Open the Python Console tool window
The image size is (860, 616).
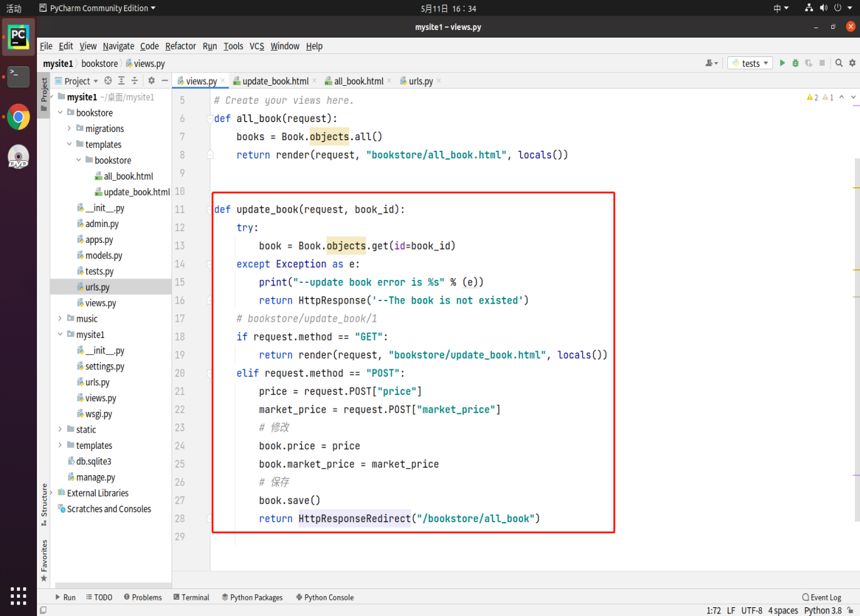(325, 597)
